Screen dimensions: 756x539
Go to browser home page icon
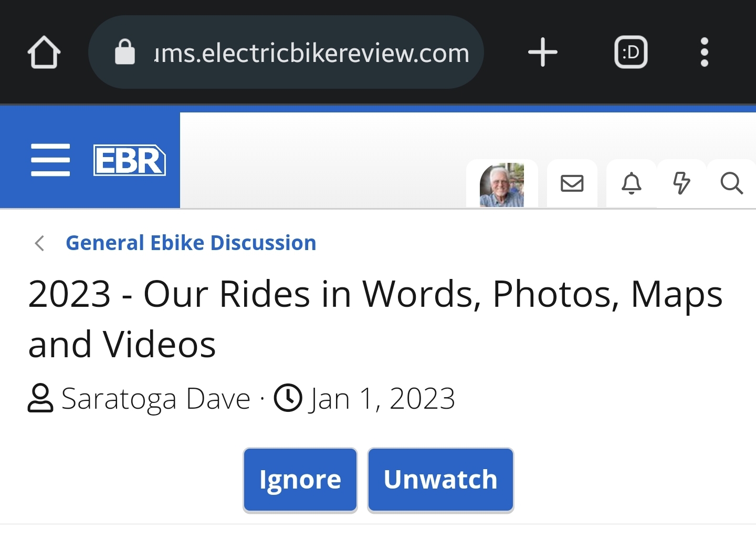(x=44, y=52)
